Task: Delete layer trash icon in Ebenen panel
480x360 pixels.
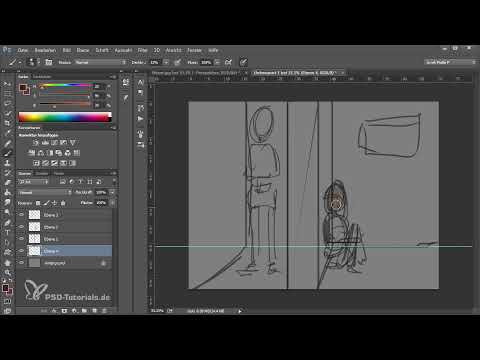Action: coord(104,311)
